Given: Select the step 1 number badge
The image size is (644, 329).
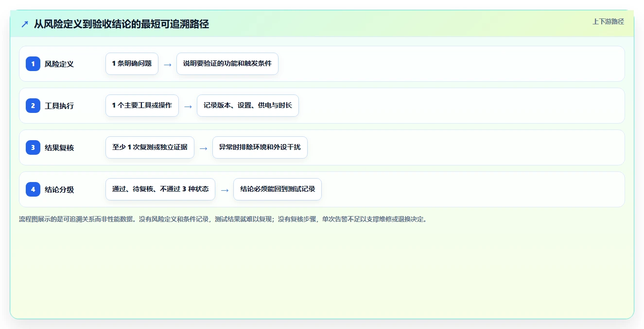Looking at the screenshot, I should click(33, 64).
